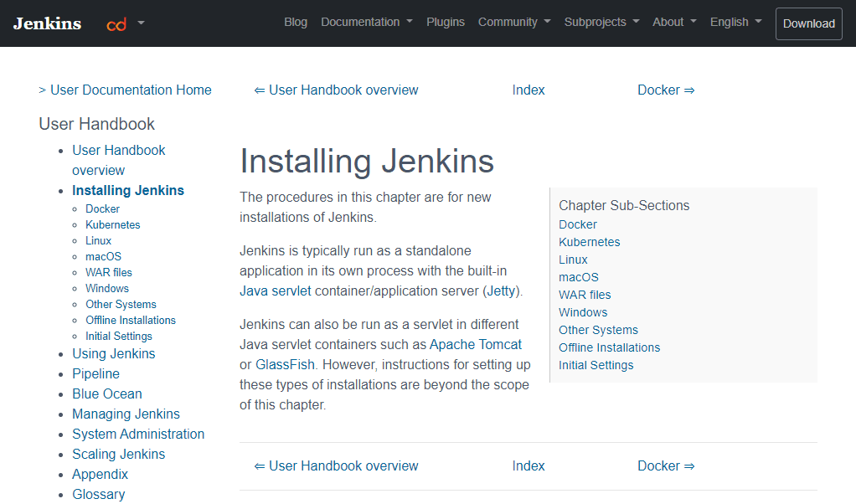Open WAR files under Chapter Sub-Sections
This screenshot has width=856, height=504.
click(x=584, y=295)
